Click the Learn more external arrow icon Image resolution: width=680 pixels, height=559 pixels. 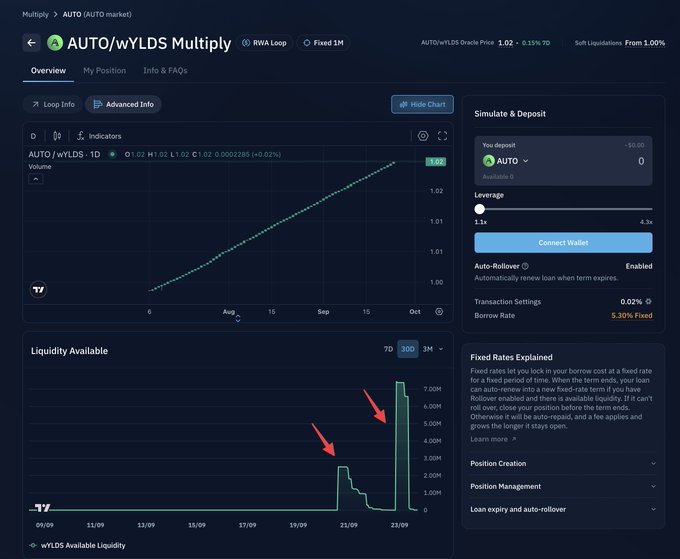513,439
